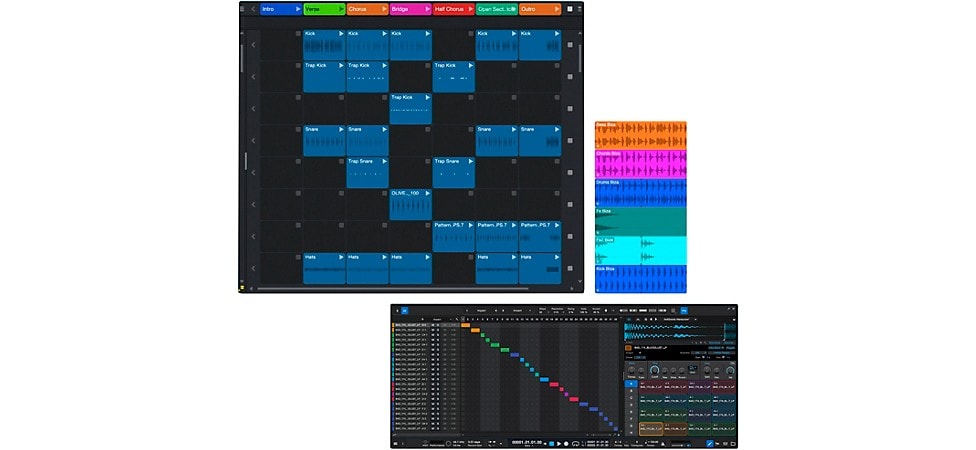This screenshot has width=976, height=450.
Task: Expand the Kick row using its left chevron
Action: click(253, 45)
